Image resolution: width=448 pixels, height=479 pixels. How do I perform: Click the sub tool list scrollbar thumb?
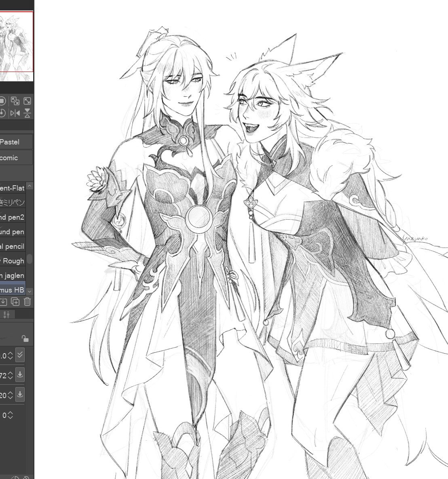(30, 259)
